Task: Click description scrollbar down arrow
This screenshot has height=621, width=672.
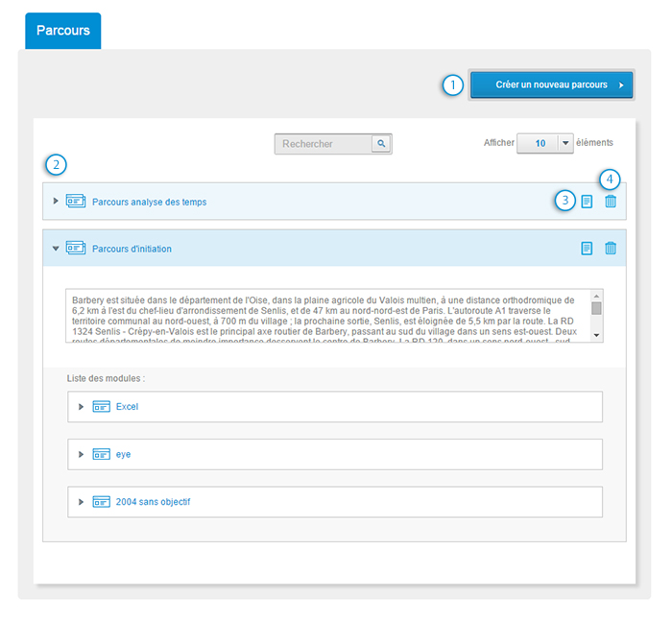Action: (x=596, y=336)
